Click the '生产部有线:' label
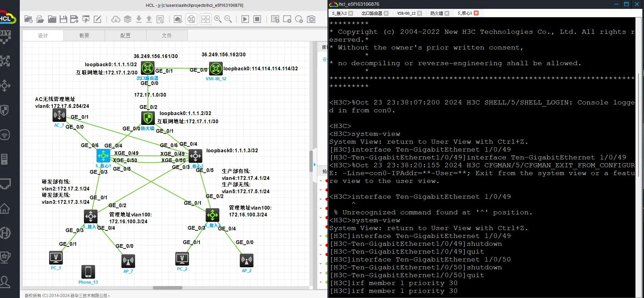 236,171
